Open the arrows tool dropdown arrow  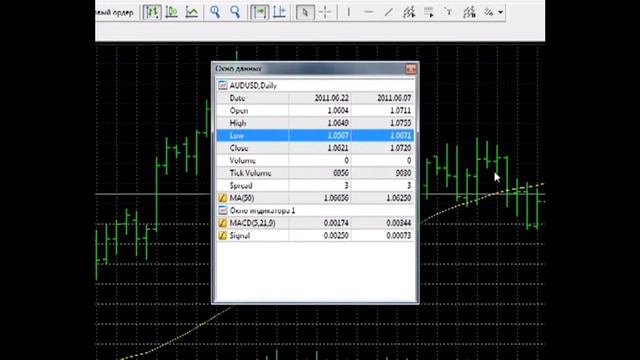pos(500,13)
